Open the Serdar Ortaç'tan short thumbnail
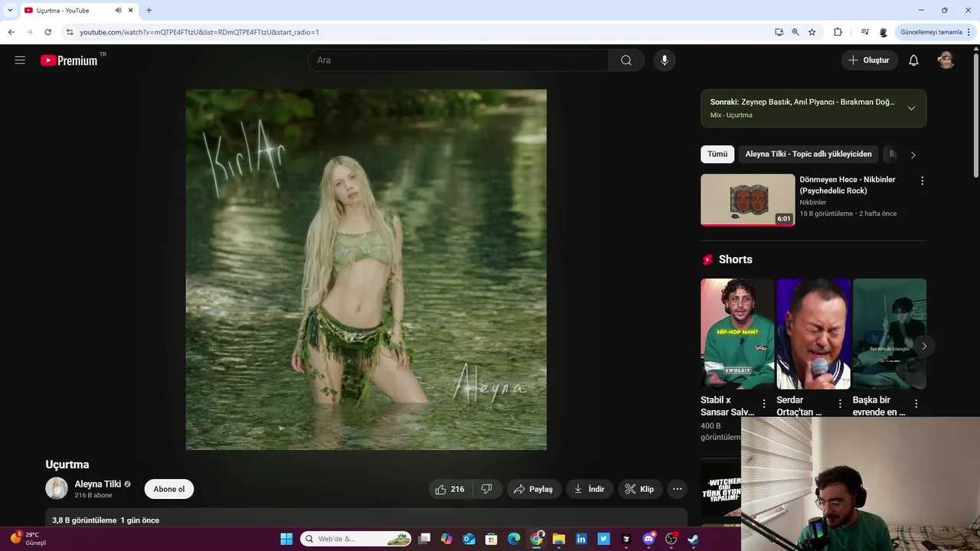980x551 pixels. (x=813, y=334)
